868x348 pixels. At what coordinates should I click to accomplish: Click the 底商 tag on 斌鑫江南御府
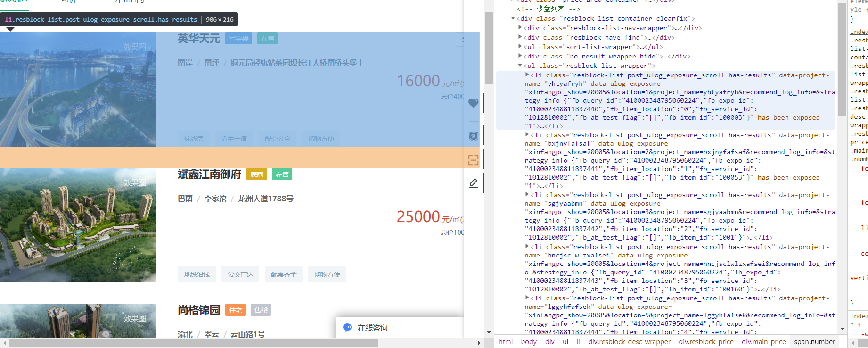257,174
